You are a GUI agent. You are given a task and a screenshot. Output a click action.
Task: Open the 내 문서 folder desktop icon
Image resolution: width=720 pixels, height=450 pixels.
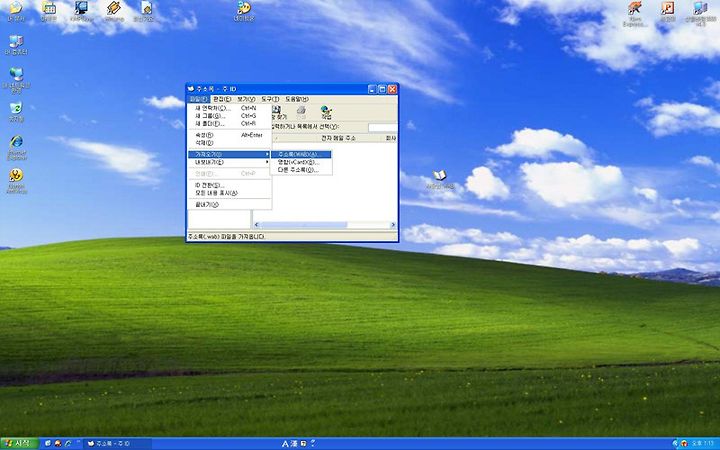[16, 11]
